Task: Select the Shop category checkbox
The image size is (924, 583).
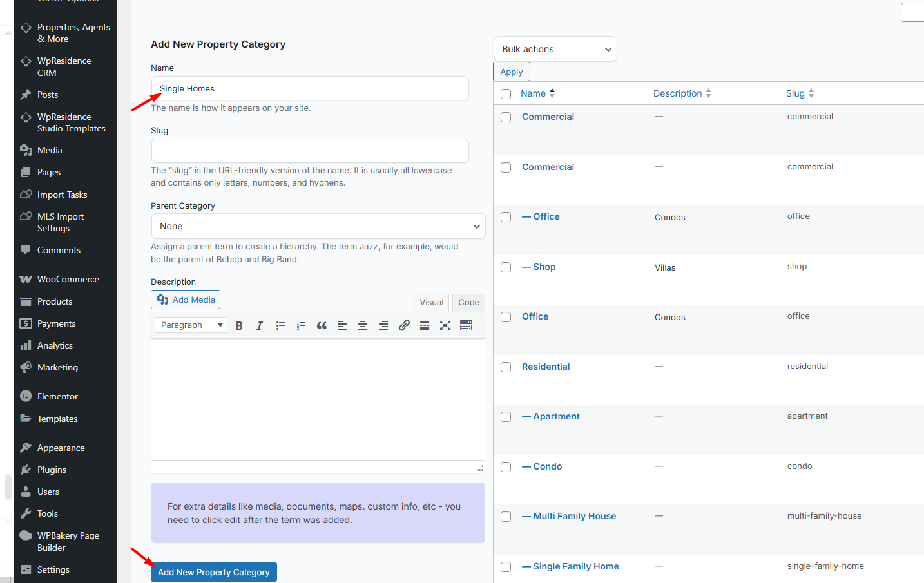Action: [506, 267]
